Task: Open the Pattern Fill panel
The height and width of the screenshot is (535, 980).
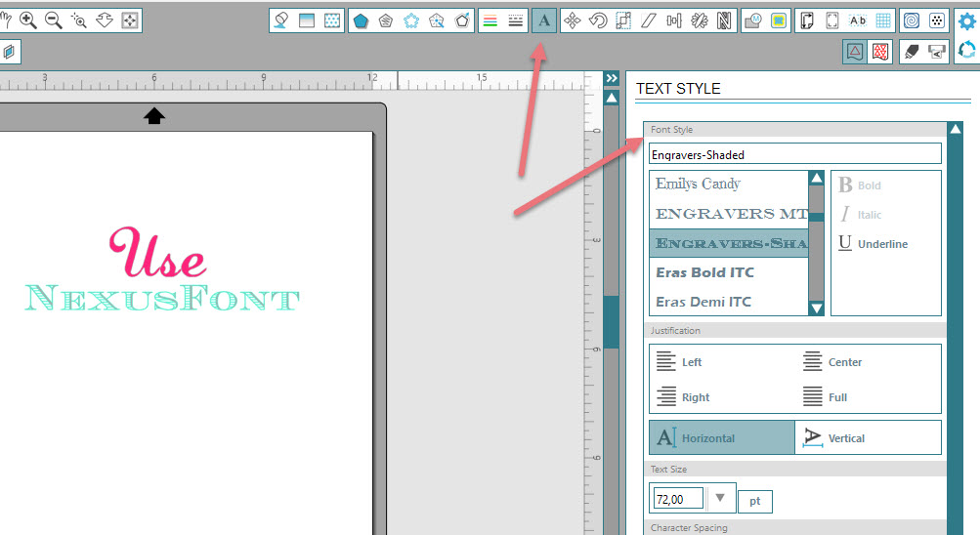Action: point(332,21)
